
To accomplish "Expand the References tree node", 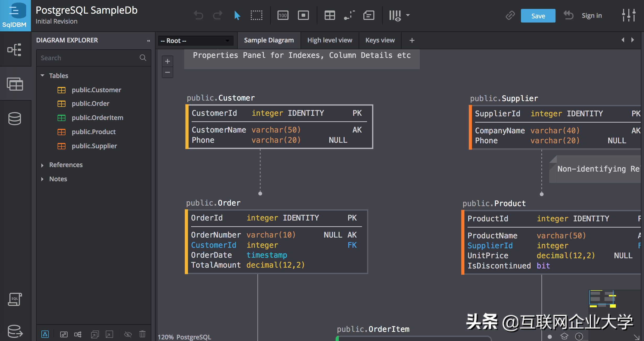I will tap(42, 165).
